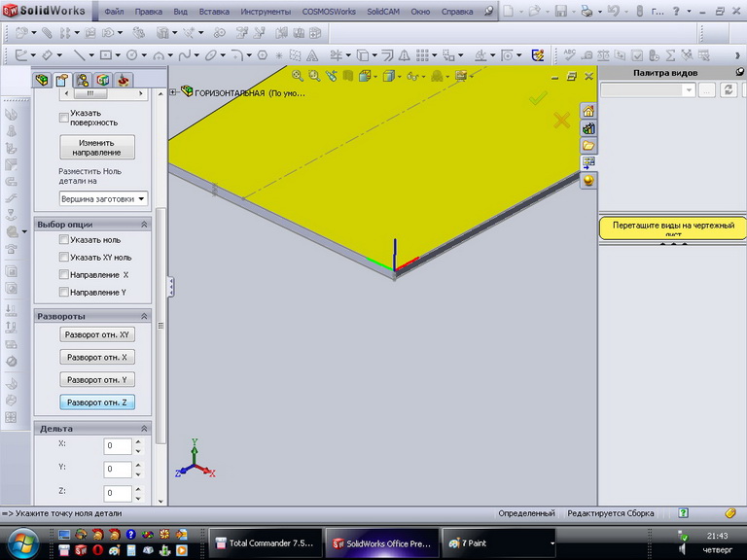Viewport: 747px width, 560px height.
Task: Click the Разворот отн. X button
Action: 97,357
